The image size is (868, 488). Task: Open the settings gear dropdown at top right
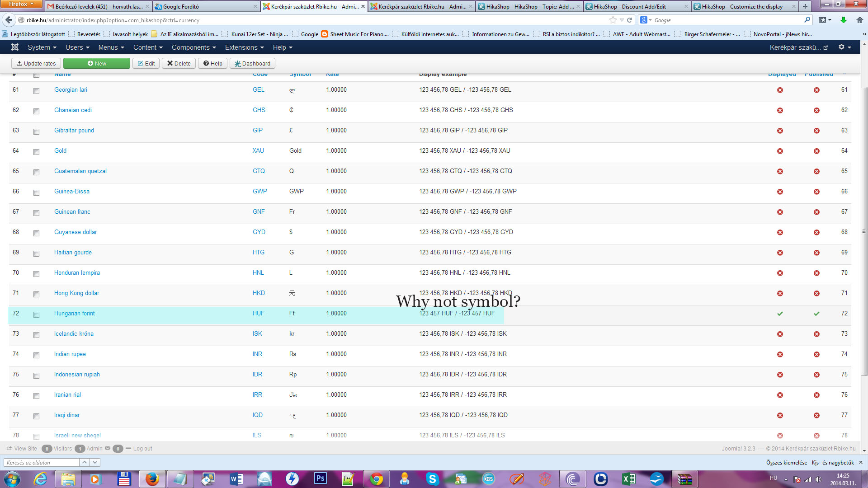[x=844, y=47]
